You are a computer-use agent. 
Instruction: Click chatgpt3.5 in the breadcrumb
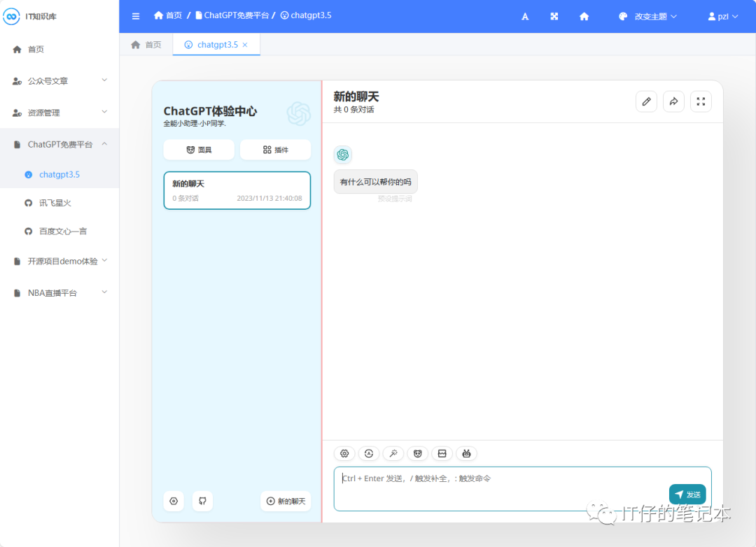pyautogui.click(x=306, y=15)
